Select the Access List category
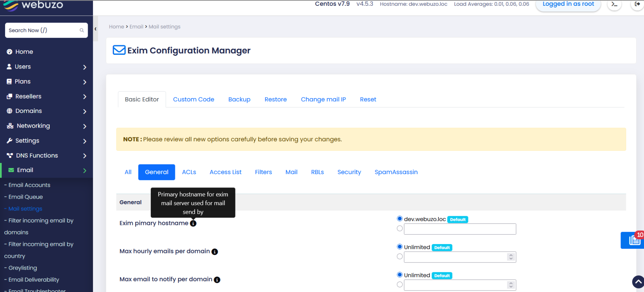Image resolution: width=644 pixels, height=292 pixels. (226, 172)
